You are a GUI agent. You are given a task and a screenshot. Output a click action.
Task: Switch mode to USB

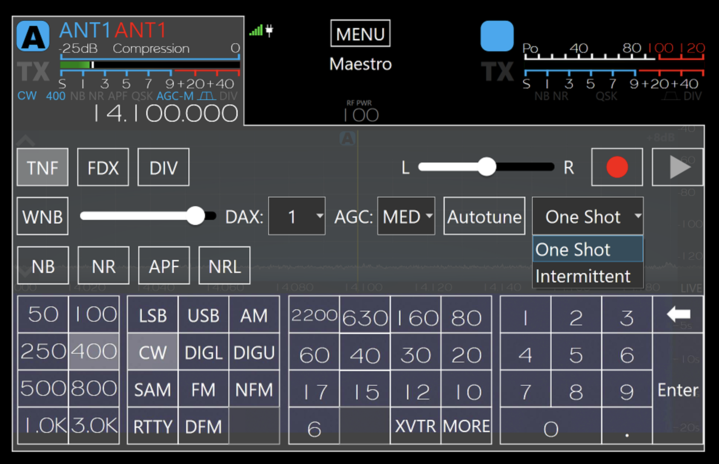[204, 315]
